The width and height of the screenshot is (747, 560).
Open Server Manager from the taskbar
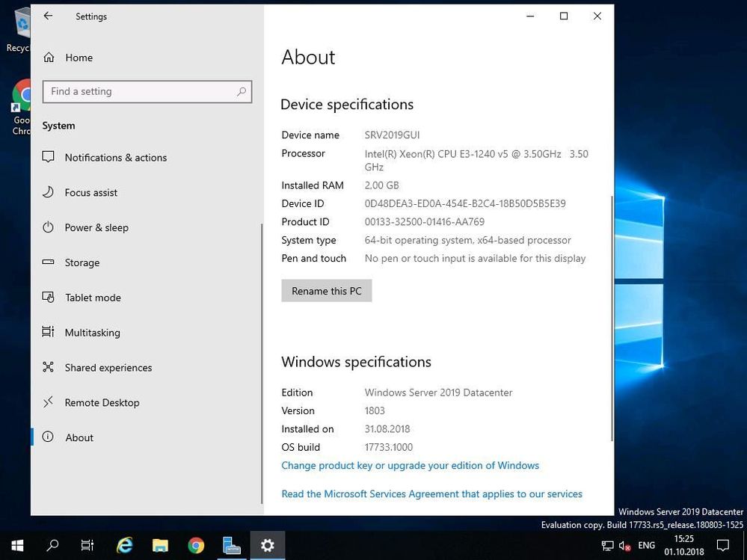click(232, 545)
